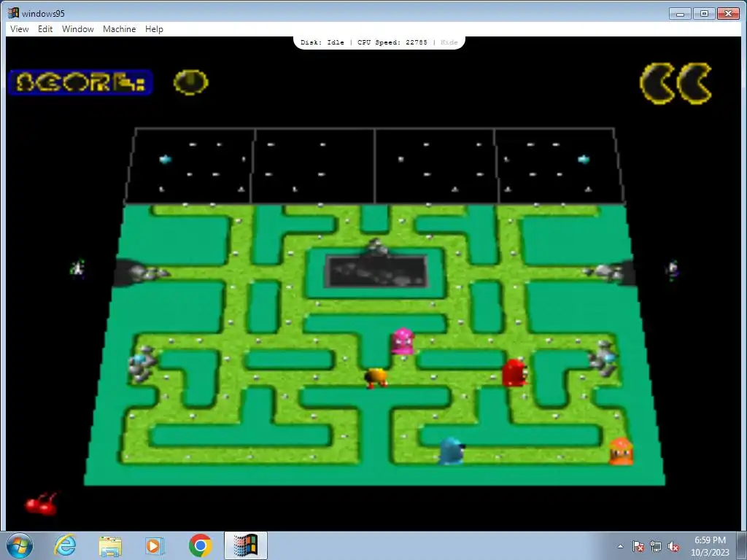Click the orange ghost in the corner
Viewport: 747px width, 560px height.
622,451
